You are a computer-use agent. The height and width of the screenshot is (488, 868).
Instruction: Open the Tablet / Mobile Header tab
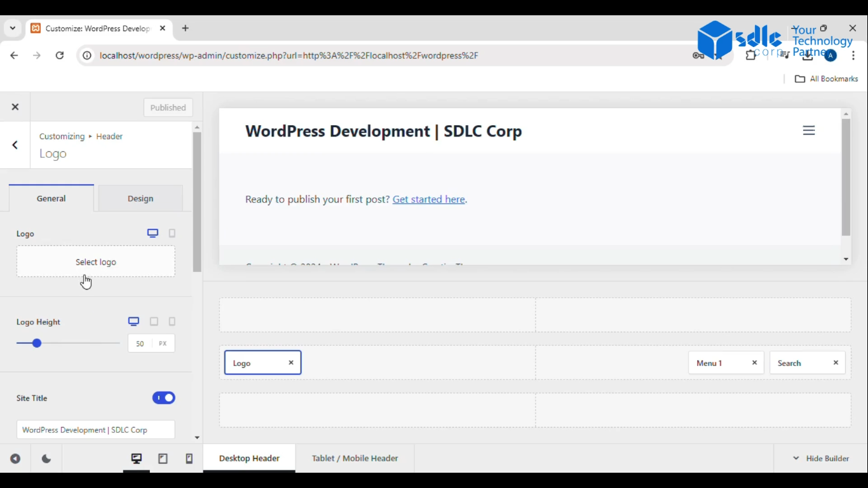coord(355,458)
